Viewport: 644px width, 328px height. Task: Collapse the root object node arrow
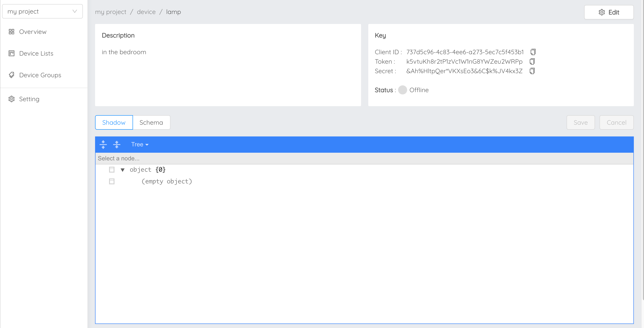pyautogui.click(x=122, y=170)
